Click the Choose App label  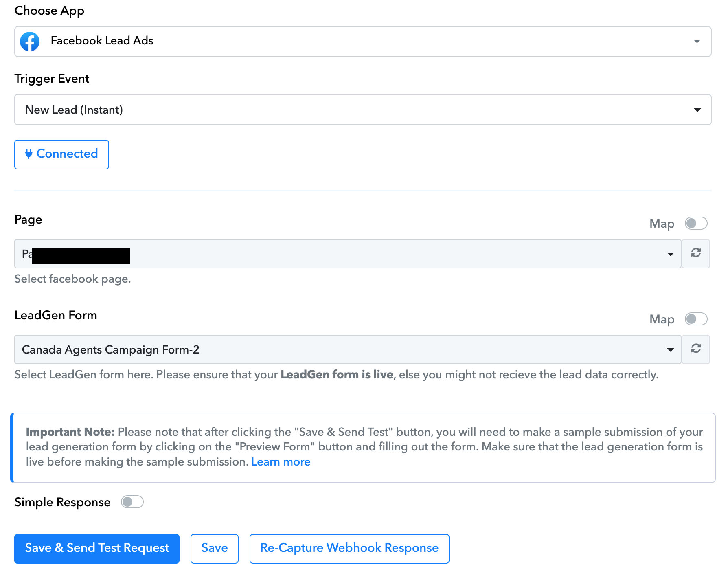point(49,11)
